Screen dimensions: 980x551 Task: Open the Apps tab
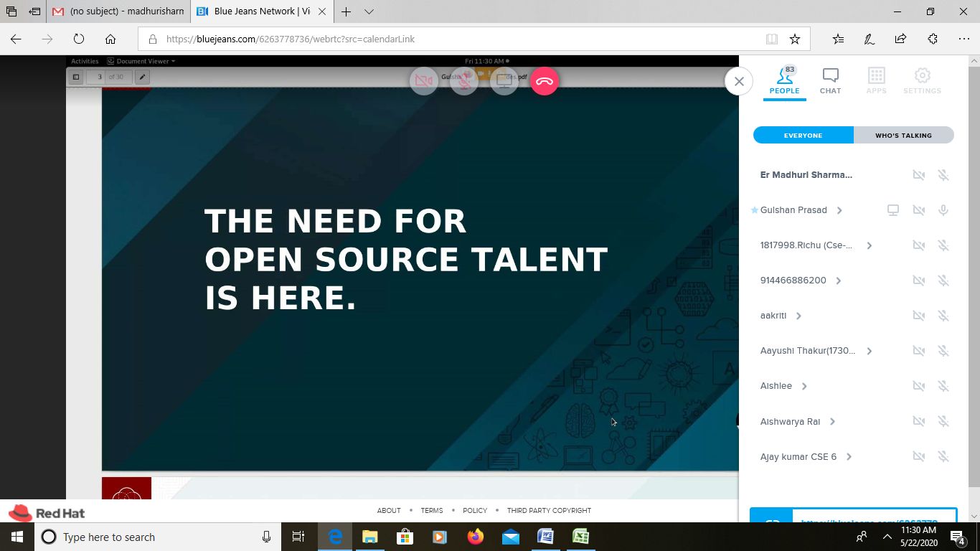876,80
